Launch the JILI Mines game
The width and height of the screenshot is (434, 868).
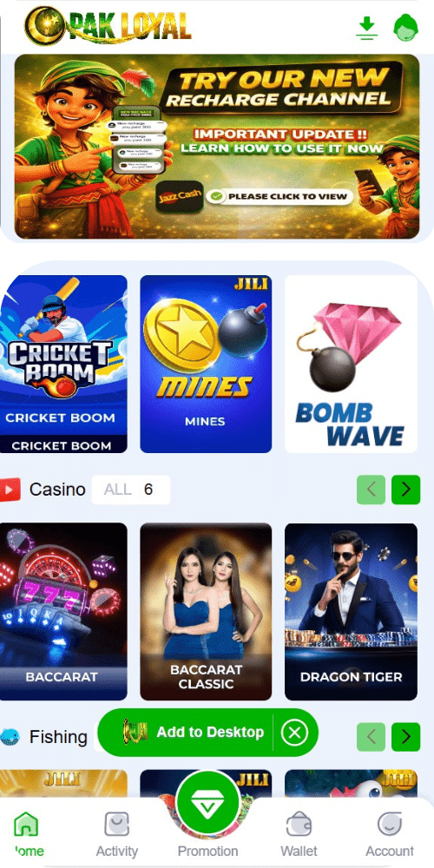pyautogui.click(x=206, y=364)
